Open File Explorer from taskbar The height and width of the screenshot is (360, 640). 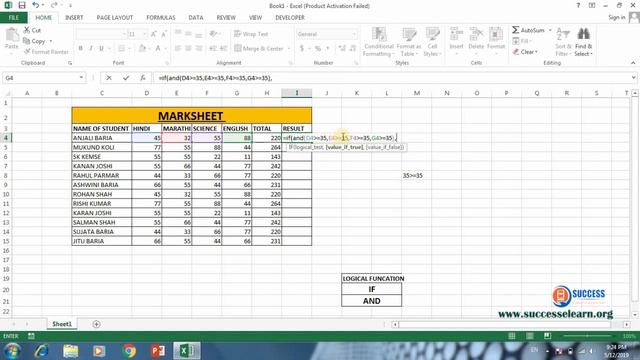(71, 351)
